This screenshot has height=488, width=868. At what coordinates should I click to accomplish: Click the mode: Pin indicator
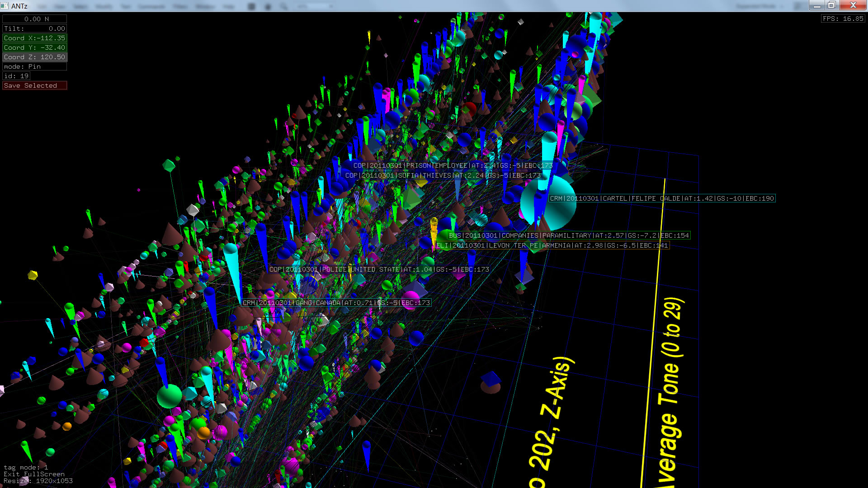coord(34,66)
